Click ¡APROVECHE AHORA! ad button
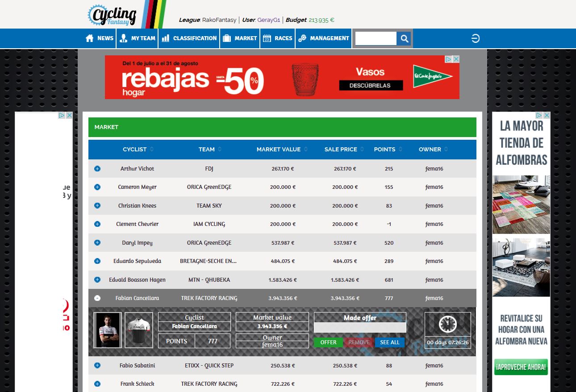Viewport: 576px width, 392px height. pos(521,367)
